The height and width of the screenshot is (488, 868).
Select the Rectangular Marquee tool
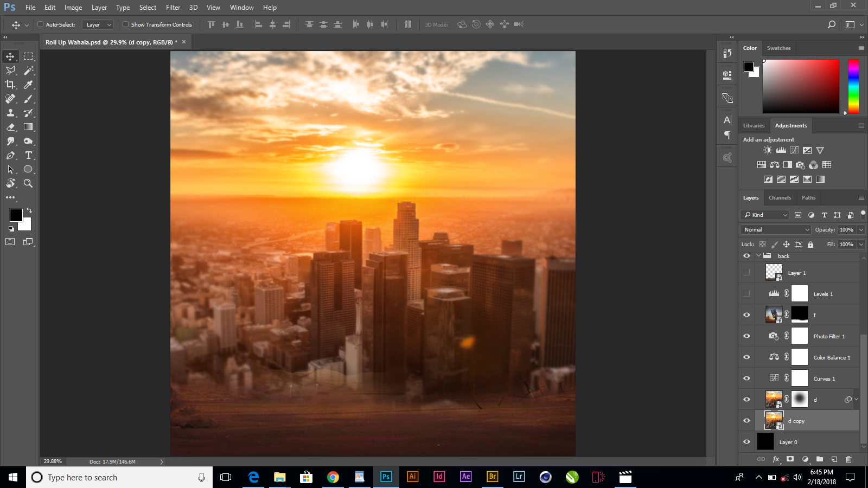click(28, 56)
